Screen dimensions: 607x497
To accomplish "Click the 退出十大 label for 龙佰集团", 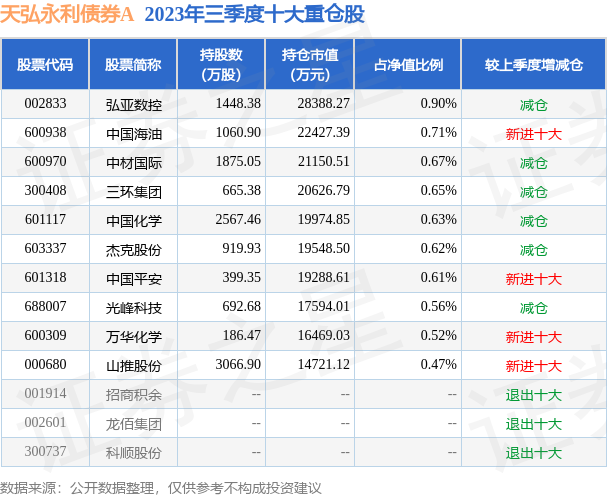I will coord(533,424).
